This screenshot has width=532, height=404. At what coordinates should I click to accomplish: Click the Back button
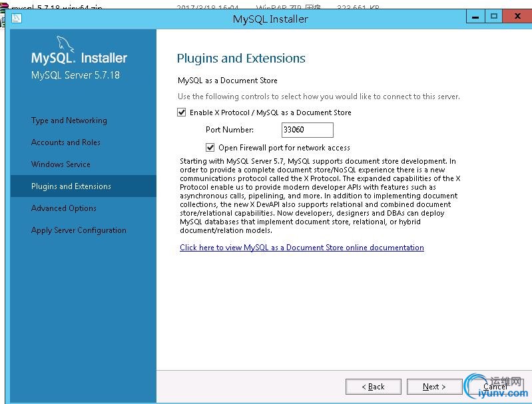[374, 387]
